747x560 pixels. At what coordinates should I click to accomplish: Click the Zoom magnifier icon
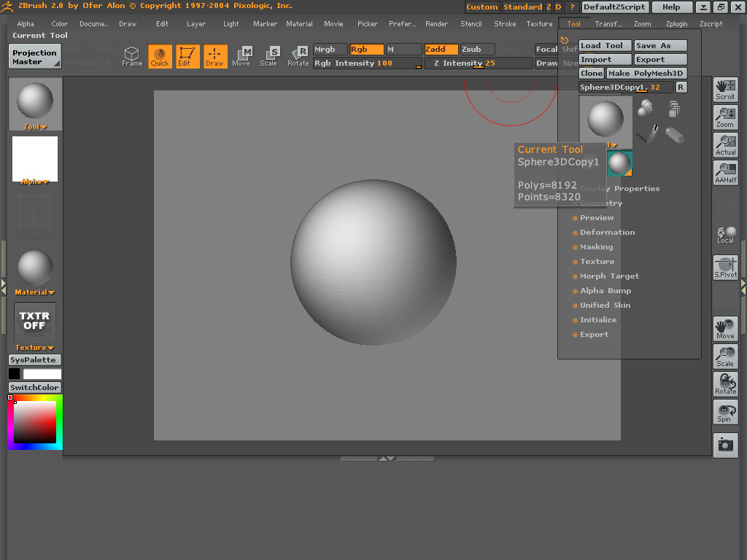click(x=726, y=117)
